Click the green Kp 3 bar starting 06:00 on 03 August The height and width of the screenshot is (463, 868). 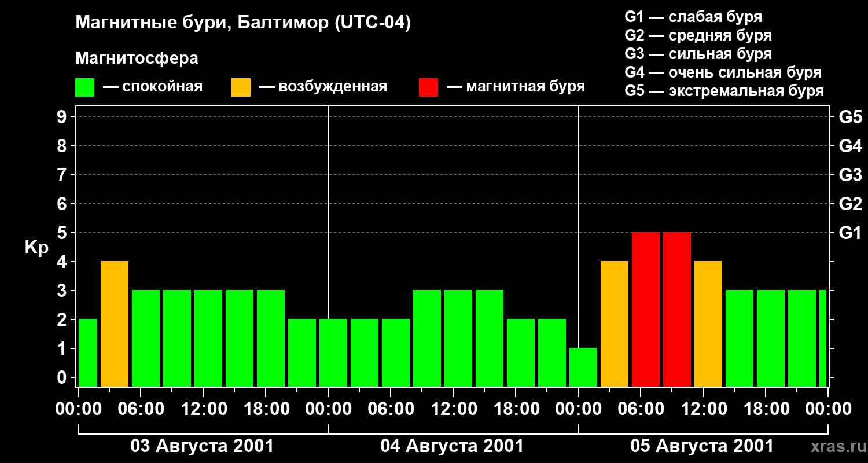(x=146, y=339)
